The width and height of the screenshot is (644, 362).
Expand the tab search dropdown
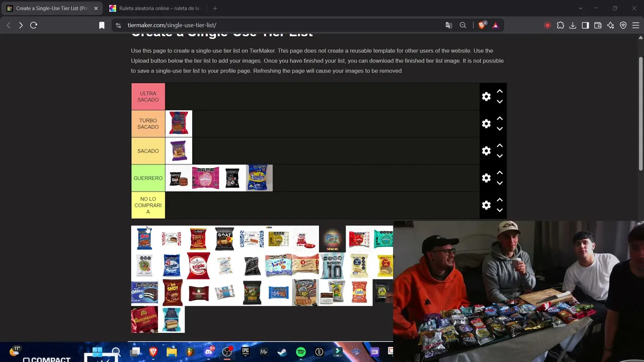tap(580, 9)
